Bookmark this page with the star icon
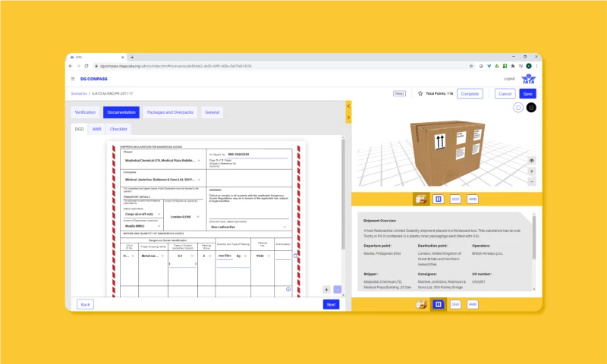 point(471,66)
